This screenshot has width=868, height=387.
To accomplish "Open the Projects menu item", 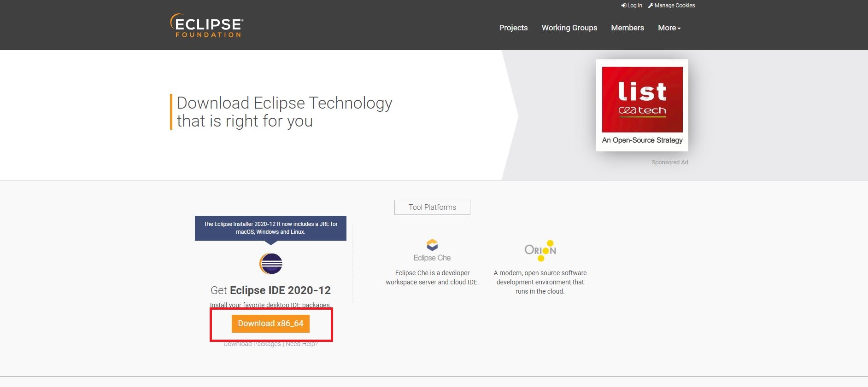I will tap(513, 28).
